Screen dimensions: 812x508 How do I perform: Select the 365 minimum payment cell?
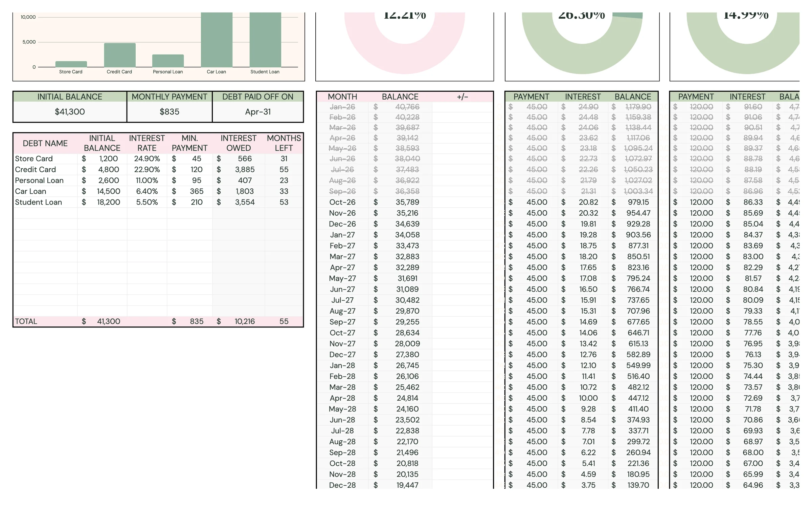[189, 191]
